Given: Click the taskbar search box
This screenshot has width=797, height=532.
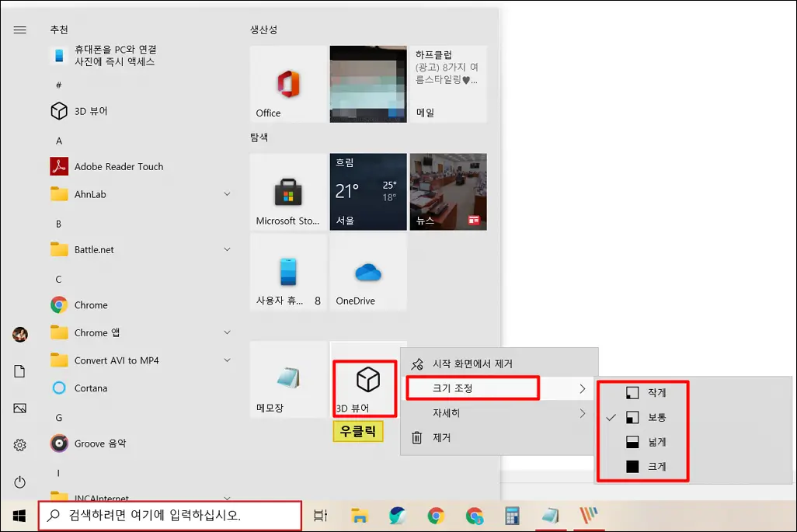Looking at the screenshot, I should point(169,516).
